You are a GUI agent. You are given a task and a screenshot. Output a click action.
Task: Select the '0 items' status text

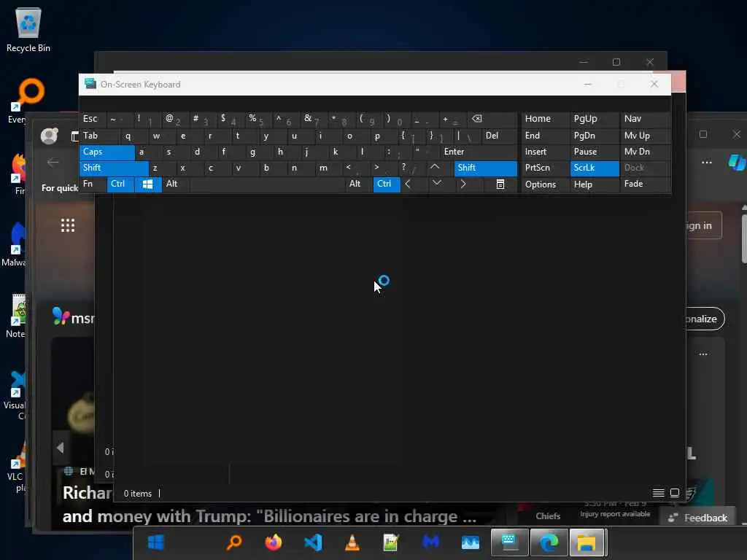138,494
